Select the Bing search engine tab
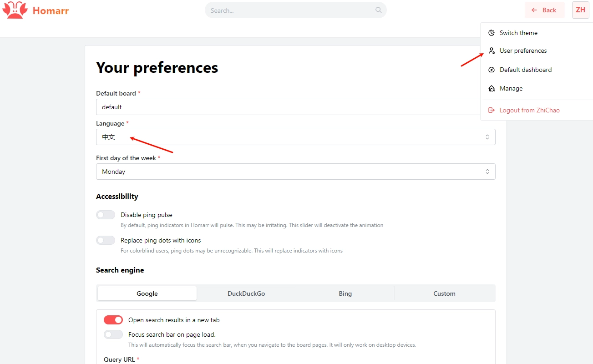 point(345,293)
